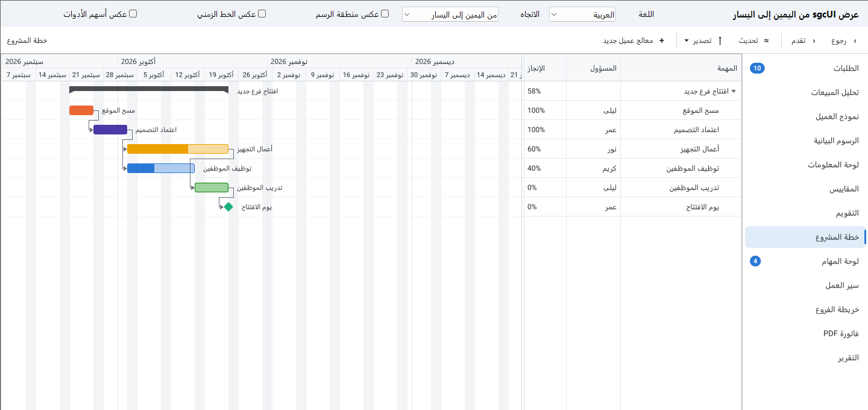This screenshot has width=868, height=410.
Task: Check the عكس أسهم الأدوات box
Action: click(x=133, y=13)
